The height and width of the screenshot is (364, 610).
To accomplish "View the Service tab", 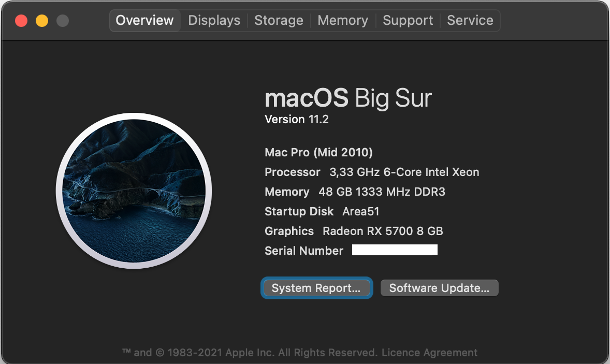I will (x=470, y=21).
